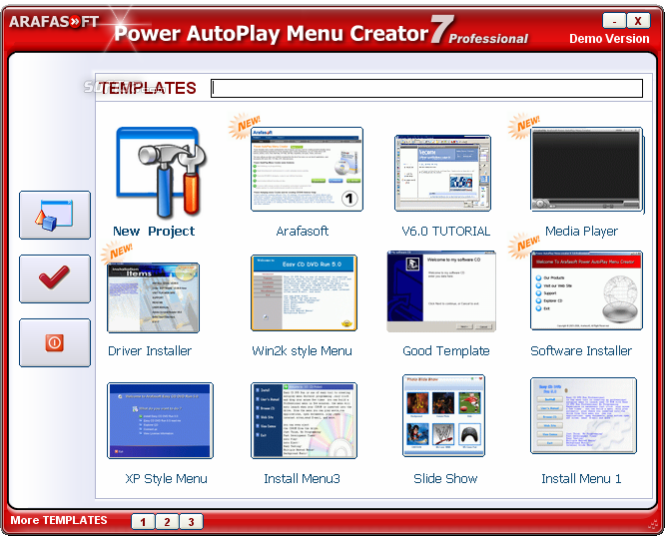The width and height of the screenshot is (665, 536).
Task: Choose the Install Menu3 template thumbnail
Action: [x=304, y=420]
